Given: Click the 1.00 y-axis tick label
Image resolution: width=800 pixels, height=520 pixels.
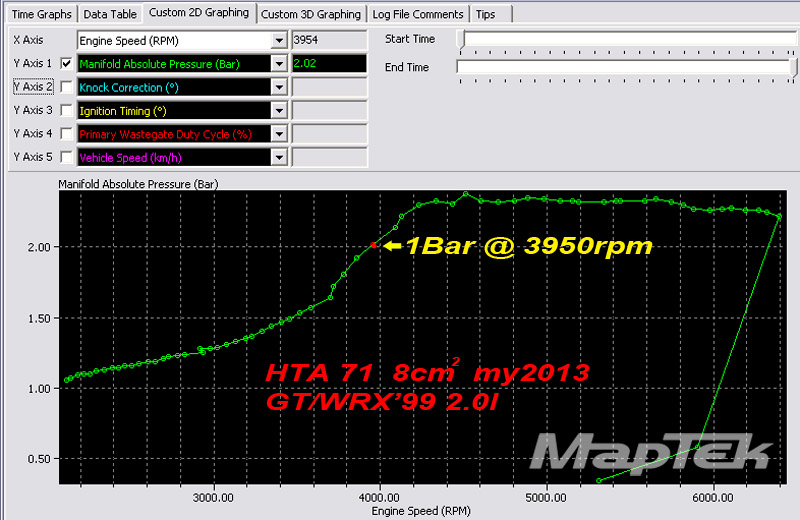Looking at the screenshot, I should coord(39,389).
